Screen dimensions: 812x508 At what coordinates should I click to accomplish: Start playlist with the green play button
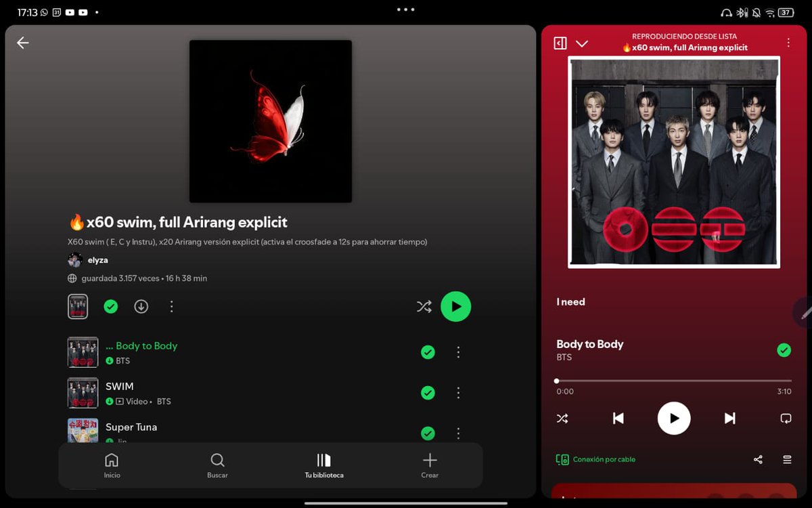(456, 307)
